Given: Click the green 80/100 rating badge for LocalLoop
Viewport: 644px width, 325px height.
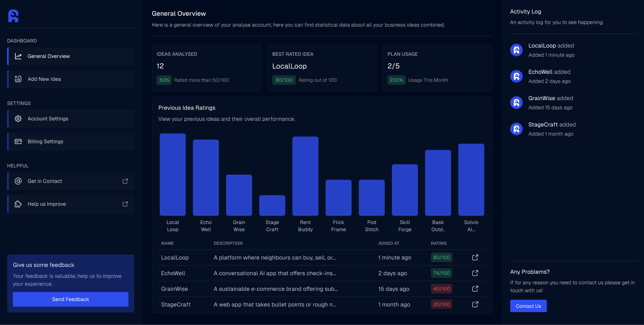Looking at the screenshot, I should 441,257.
